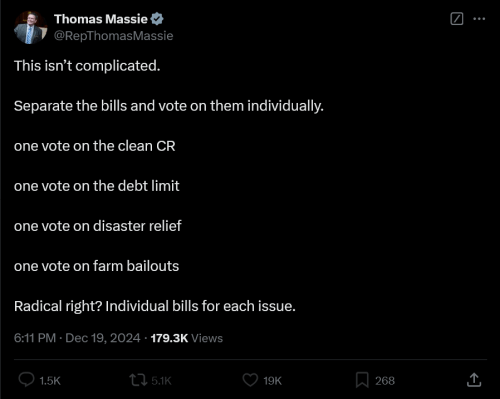Click the 5.1K reposts count
The height and width of the screenshot is (399, 500).
[x=161, y=381]
